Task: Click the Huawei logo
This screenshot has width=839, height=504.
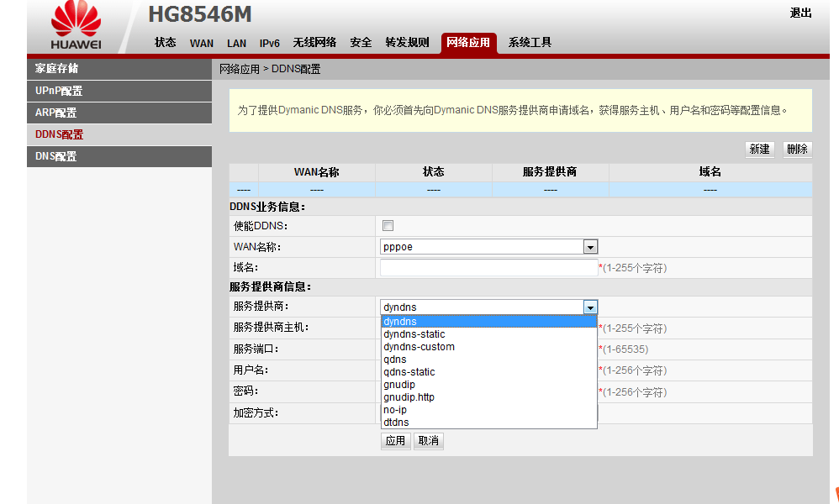Action: 76,26
